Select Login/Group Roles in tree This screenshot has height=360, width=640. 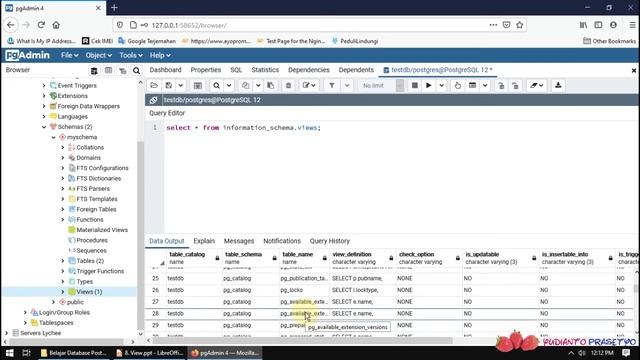click(x=64, y=312)
